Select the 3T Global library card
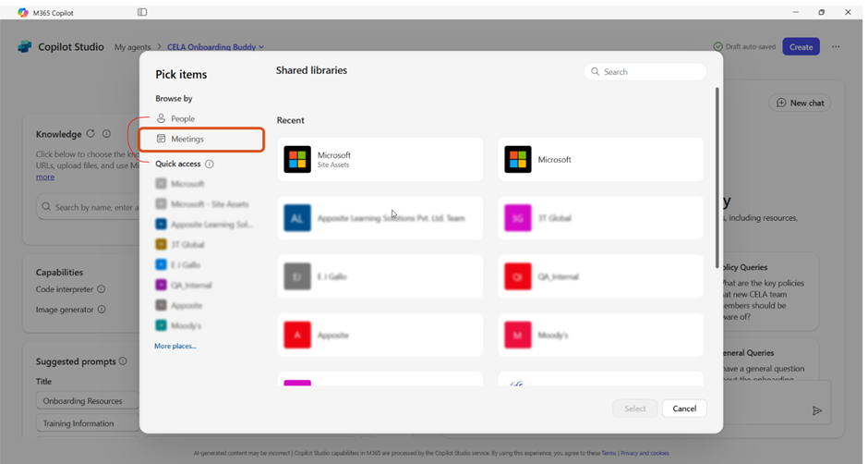The width and height of the screenshot is (868, 464). (600, 218)
